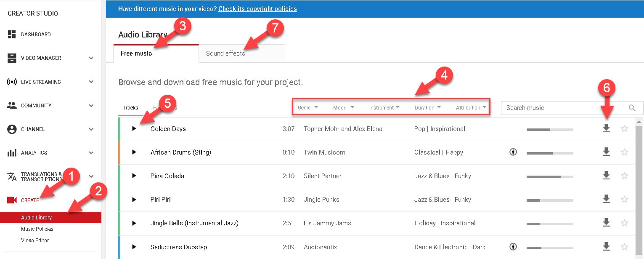View attribution info for African Drums (Sting)

513,152
